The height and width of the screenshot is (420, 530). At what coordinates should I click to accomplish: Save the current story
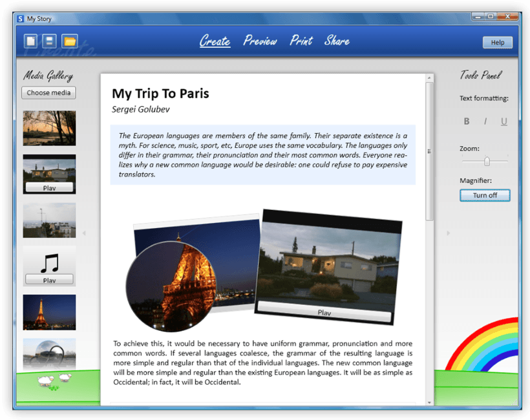coord(50,41)
